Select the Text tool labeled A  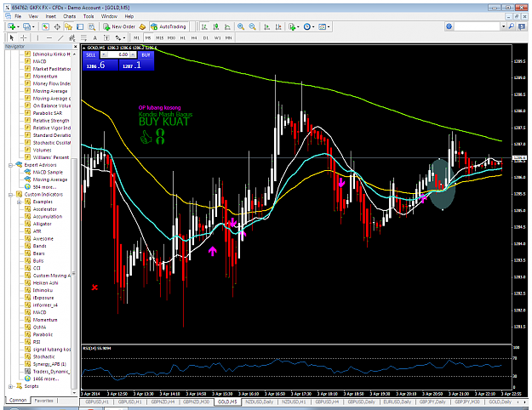(95, 37)
